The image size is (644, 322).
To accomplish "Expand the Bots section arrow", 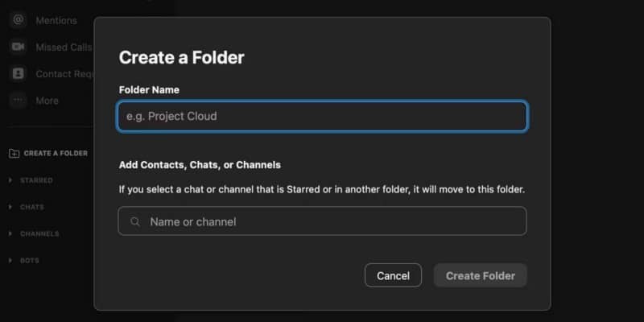I will click(10, 261).
